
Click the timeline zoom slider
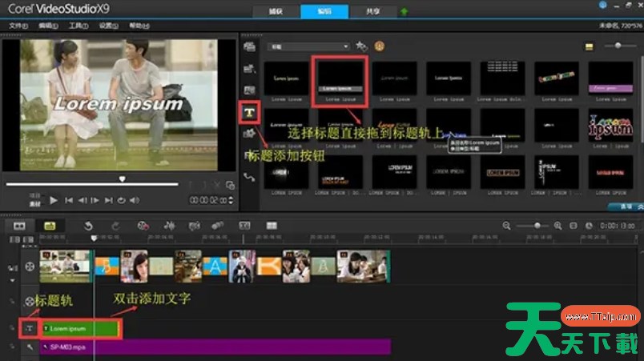pyautogui.click(x=537, y=227)
